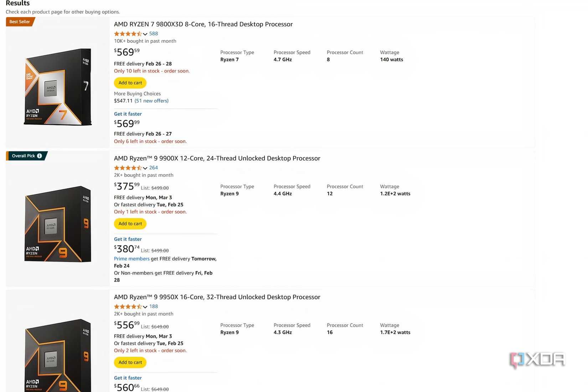Expand the 9950X rating breakdown chevron
The height and width of the screenshot is (392, 588).
[x=145, y=307]
